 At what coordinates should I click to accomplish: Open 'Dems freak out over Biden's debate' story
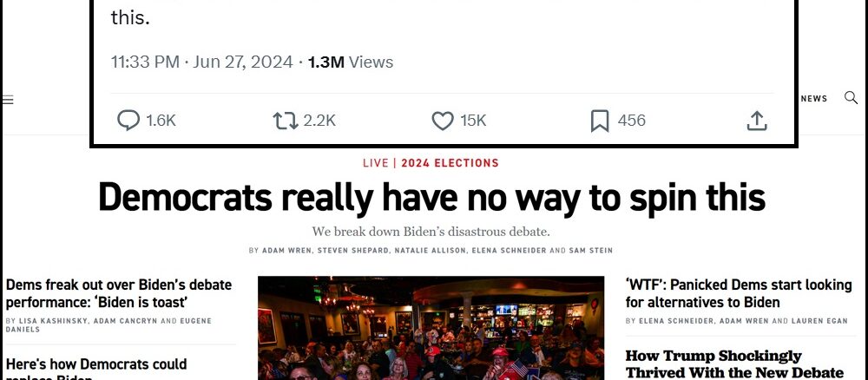119,293
